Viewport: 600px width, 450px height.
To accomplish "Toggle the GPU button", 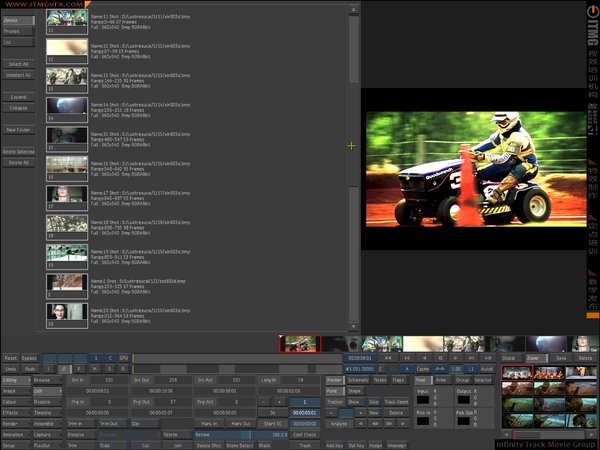I will point(124,357).
